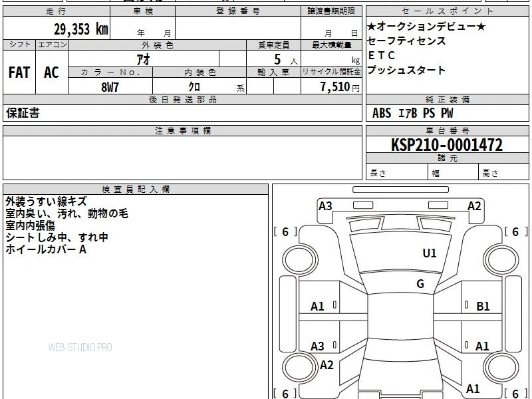Select the クロ interior color value
Image resolution: width=532 pixels, height=399 pixels.
point(194,87)
